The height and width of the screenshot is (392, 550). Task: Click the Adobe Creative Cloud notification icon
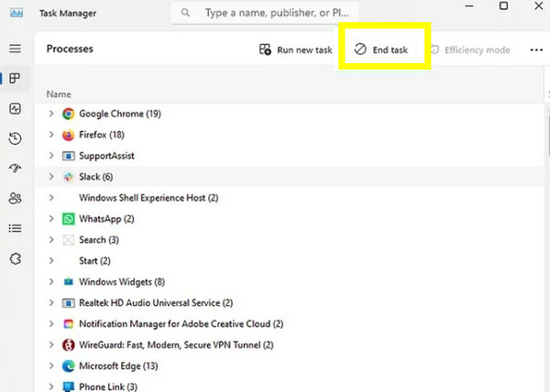pyautogui.click(x=69, y=324)
